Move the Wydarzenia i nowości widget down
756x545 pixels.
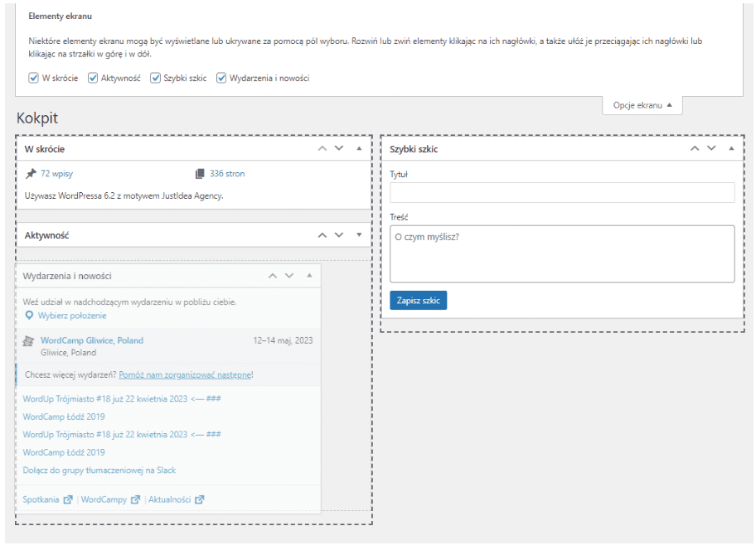288,276
